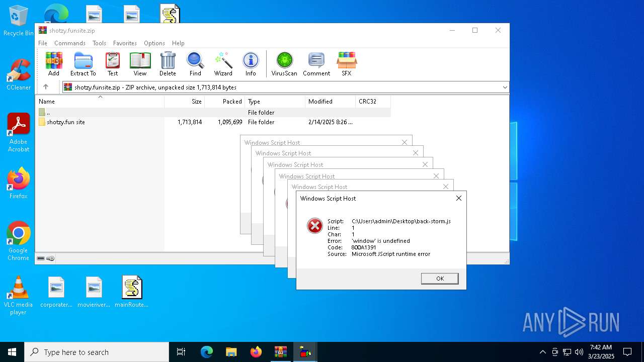Viewport: 644px width, 362px height.
Task: Open the VLC media player shortcut
Action: (19, 296)
